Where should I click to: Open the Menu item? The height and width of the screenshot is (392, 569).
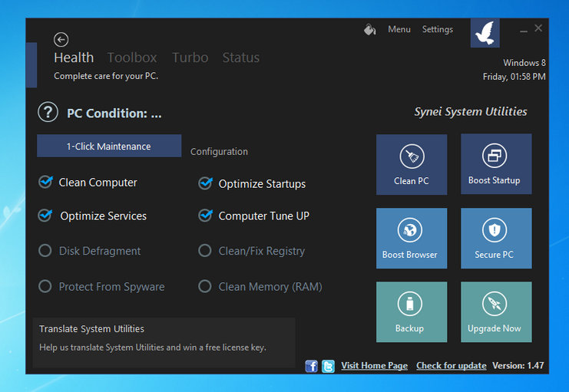[x=399, y=29]
